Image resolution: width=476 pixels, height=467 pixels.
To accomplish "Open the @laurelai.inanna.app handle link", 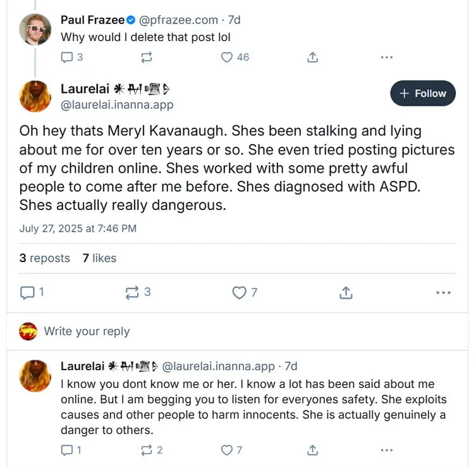I will pos(117,105).
